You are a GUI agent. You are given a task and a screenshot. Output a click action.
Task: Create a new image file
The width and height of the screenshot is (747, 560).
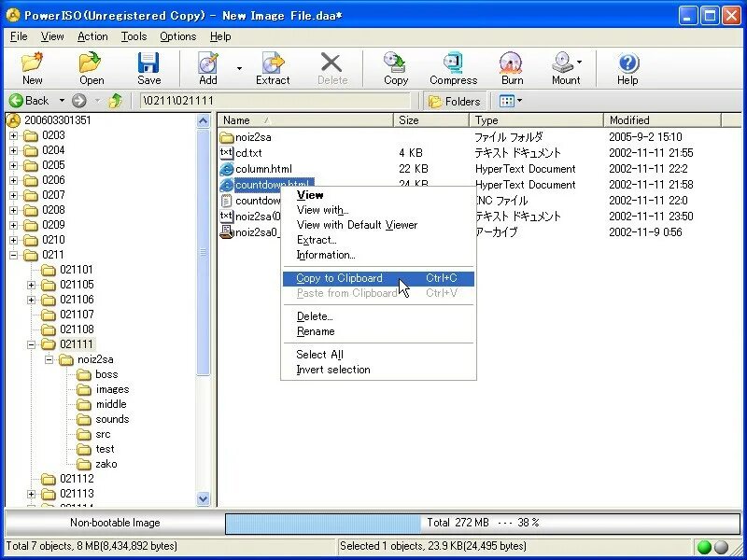pyautogui.click(x=31, y=67)
